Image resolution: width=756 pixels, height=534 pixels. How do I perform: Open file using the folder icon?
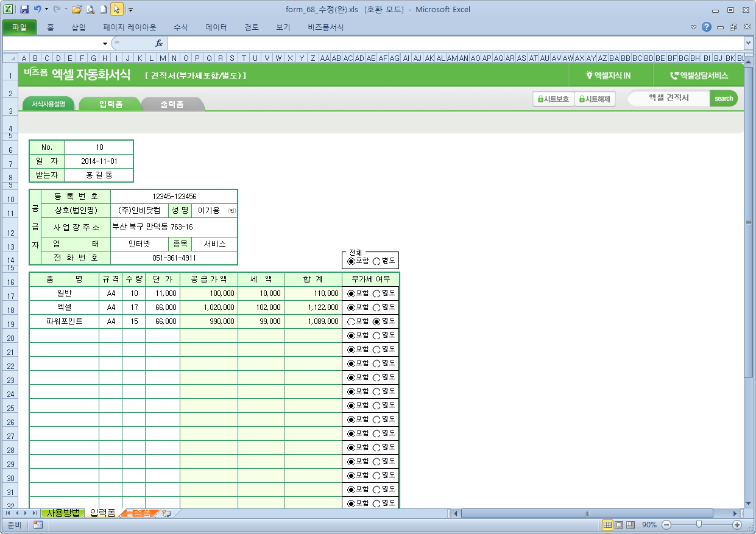click(x=77, y=10)
